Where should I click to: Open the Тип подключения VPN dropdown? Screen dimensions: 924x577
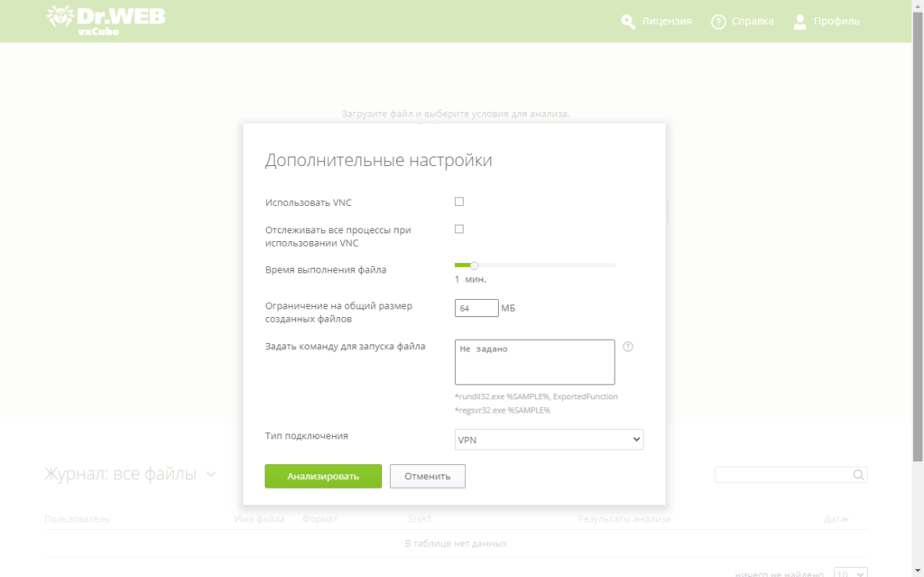pos(549,440)
